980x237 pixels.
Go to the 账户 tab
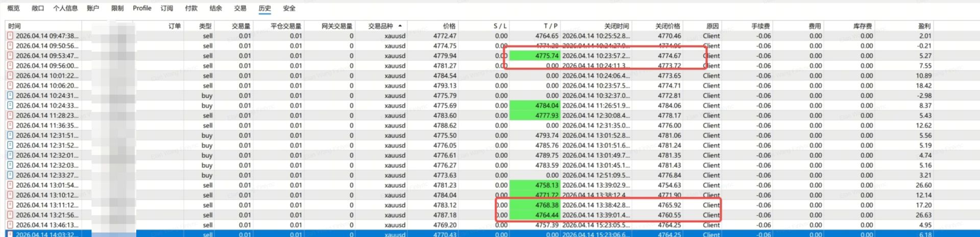pos(93,8)
